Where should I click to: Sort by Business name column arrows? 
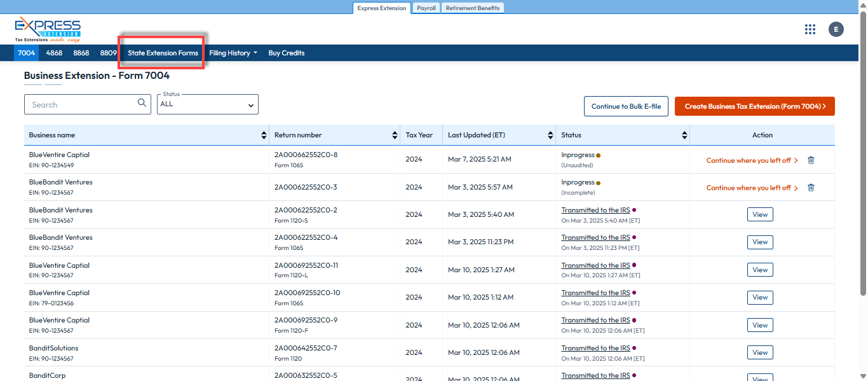(264, 135)
